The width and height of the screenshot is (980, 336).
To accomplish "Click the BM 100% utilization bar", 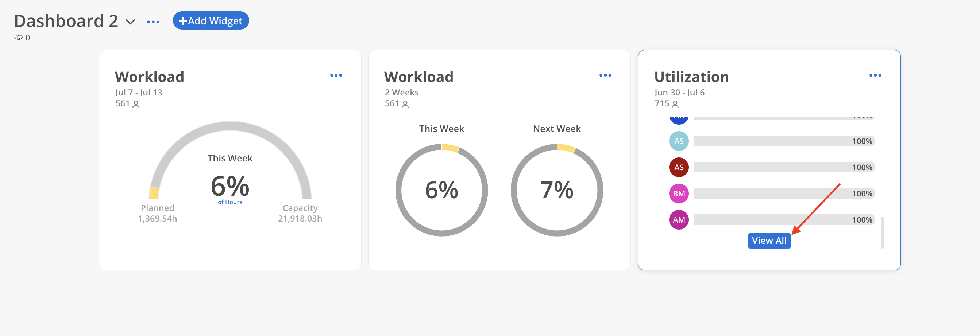I will [784, 194].
